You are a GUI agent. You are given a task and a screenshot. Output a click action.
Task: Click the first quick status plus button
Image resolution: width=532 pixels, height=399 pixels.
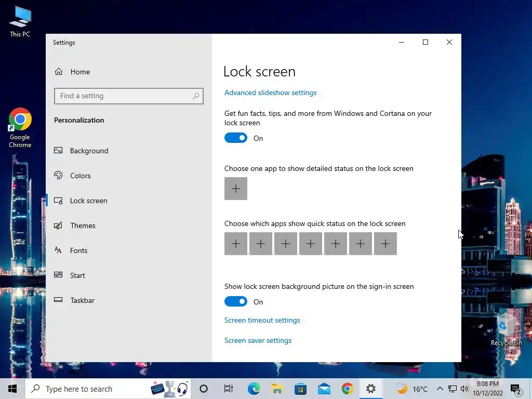[236, 244]
